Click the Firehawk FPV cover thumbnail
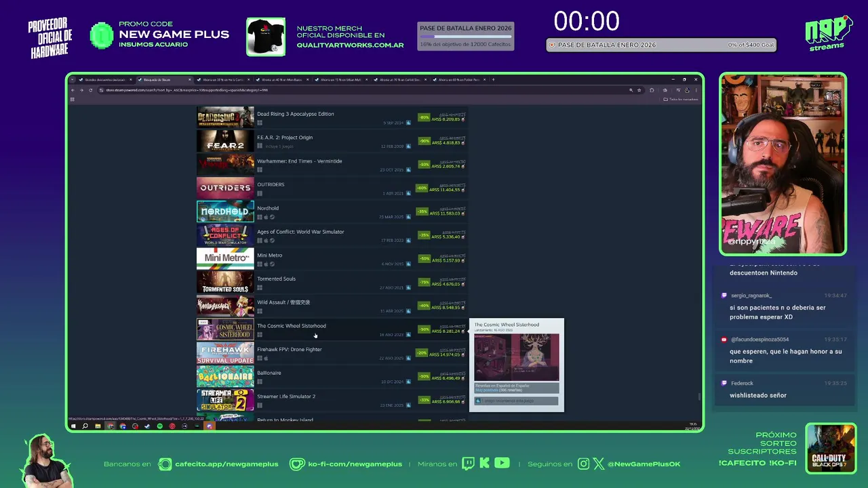Screen dimensions: 868x488 pos(225,352)
